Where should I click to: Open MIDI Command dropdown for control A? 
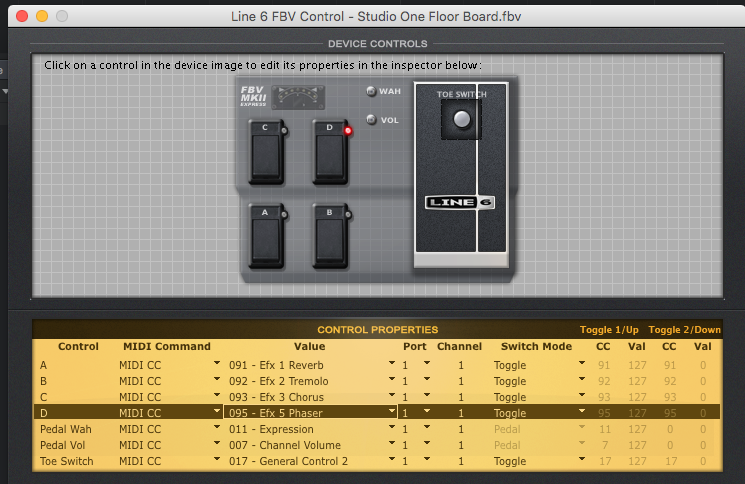217,363
